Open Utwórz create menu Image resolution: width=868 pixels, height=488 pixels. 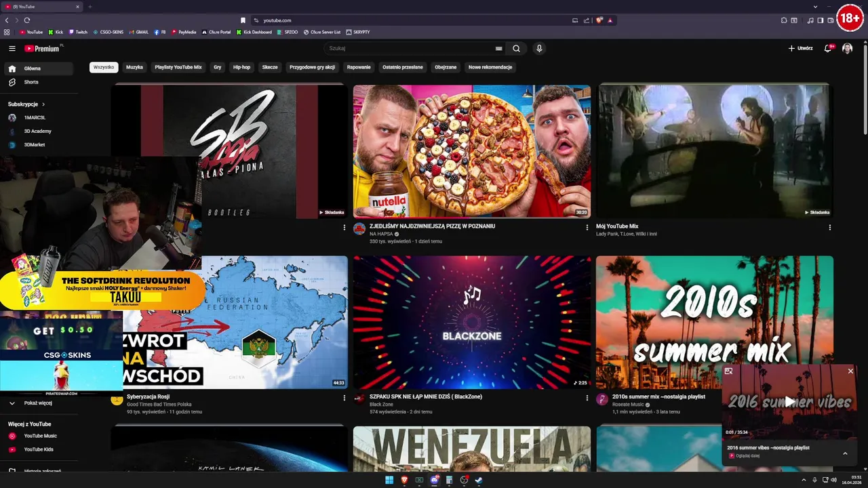800,48
